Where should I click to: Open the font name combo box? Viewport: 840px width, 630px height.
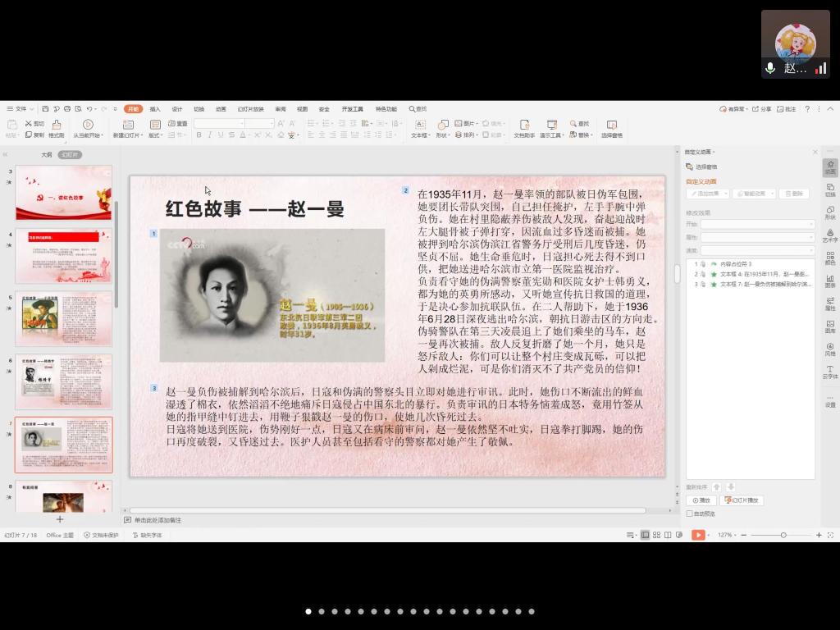[x=219, y=124]
